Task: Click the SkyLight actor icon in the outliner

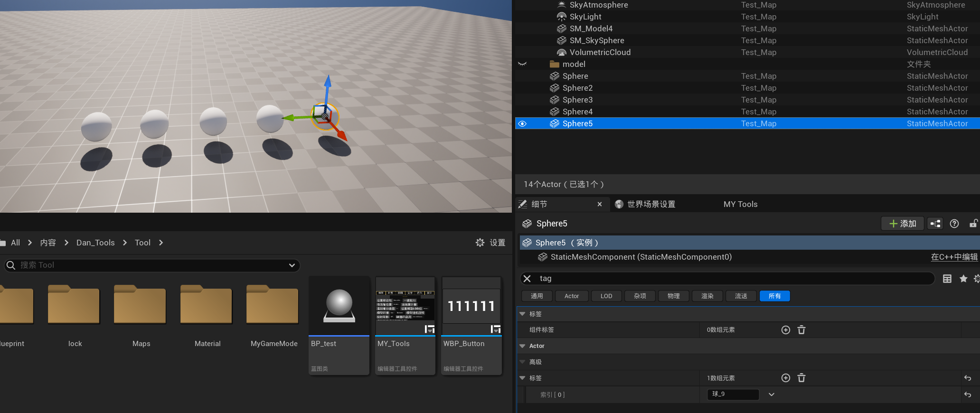Action: (x=562, y=17)
